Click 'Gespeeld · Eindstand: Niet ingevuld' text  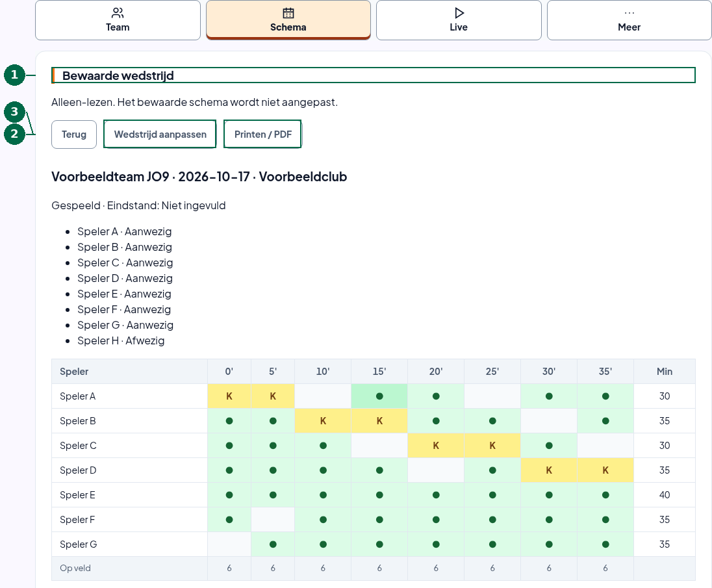[x=138, y=206]
